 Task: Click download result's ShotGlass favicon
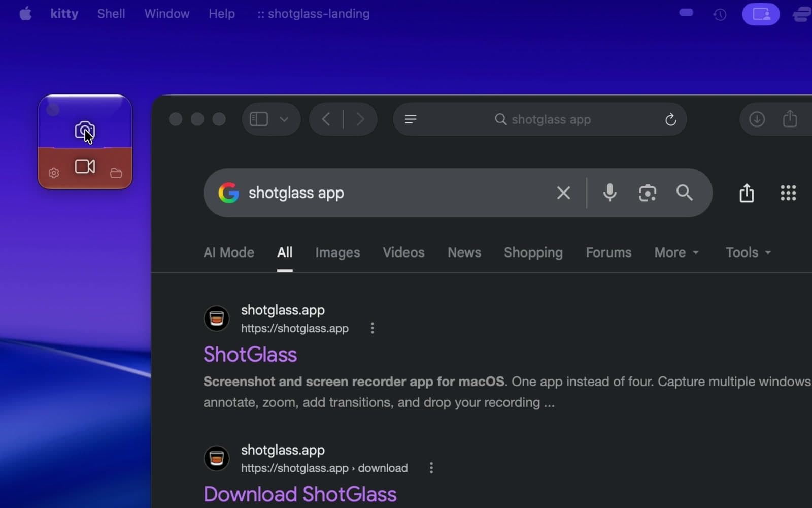click(217, 458)
